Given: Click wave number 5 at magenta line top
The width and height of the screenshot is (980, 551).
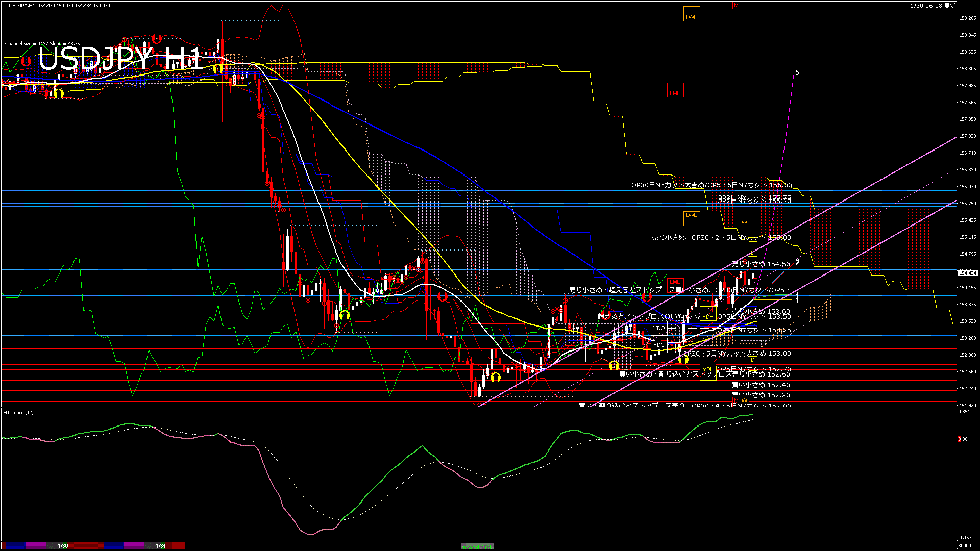Looking at the screenshot, I should tap(797, 73).
